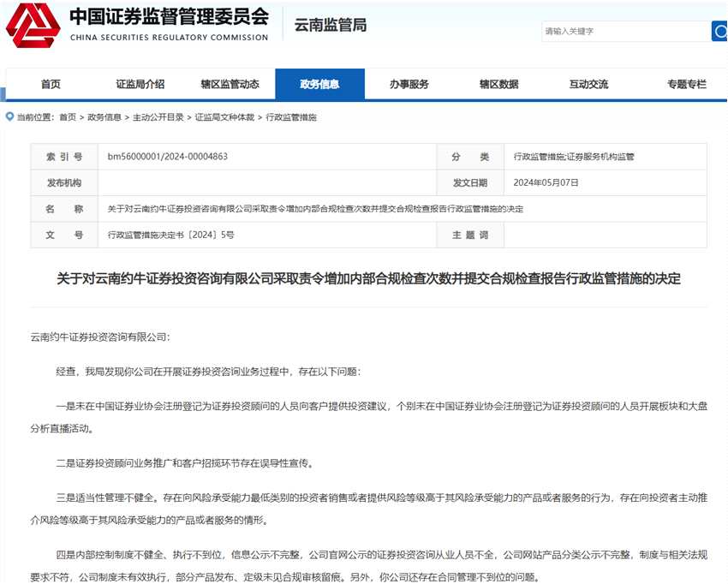Open the 互动交流 navigation tab

point(588,84)
